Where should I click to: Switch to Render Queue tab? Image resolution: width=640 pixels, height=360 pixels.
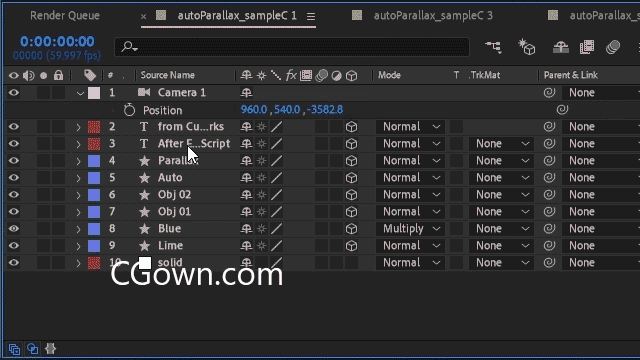[x=65, y=16]
